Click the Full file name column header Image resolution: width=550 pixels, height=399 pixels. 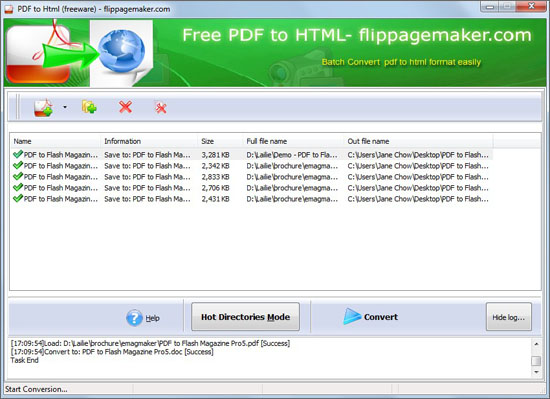(293, 141)
